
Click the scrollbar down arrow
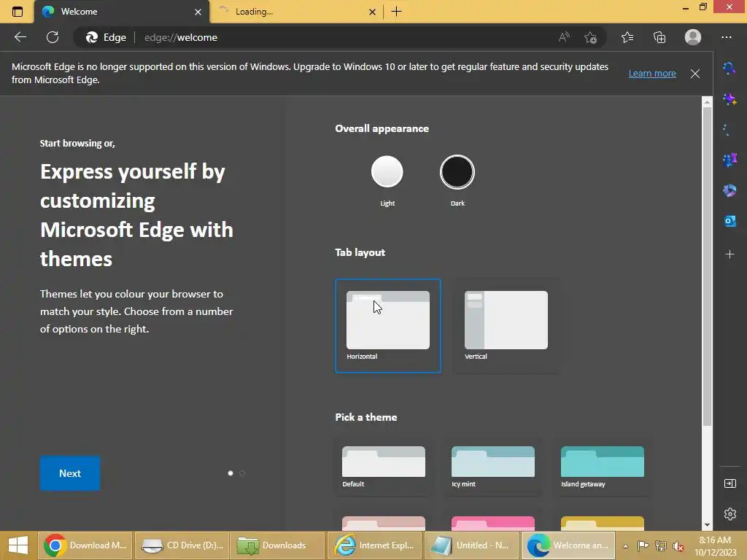(707, 525)
